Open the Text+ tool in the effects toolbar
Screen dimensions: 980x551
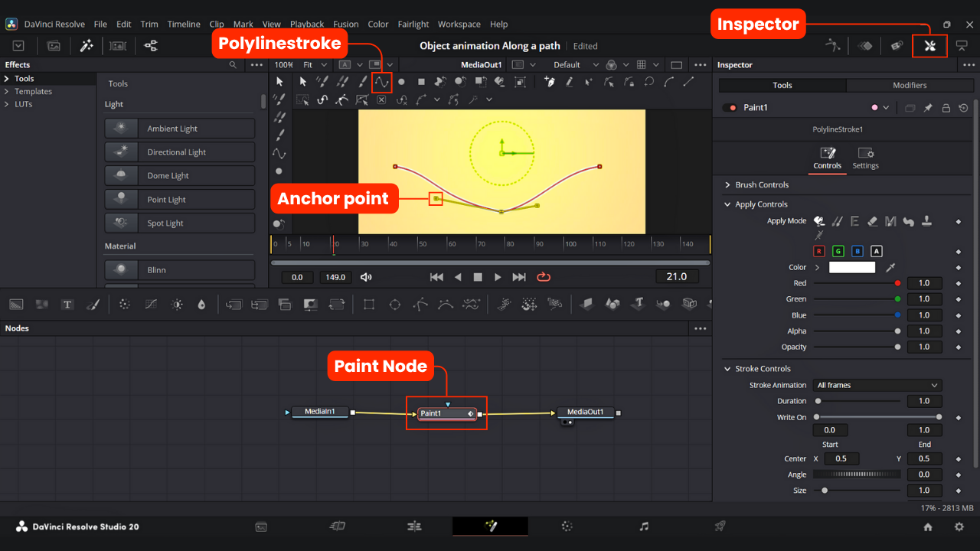[x=67, y=304]
